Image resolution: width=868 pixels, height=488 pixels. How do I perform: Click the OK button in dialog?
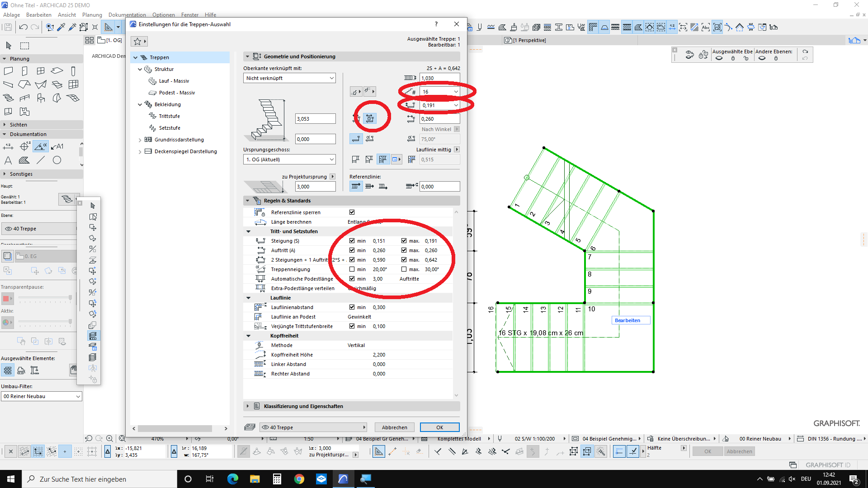[x=439, y=427]
